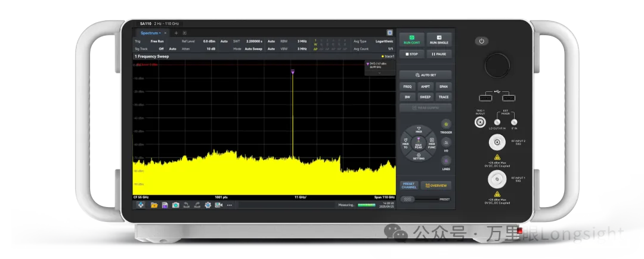Click the AUTO SET button
The image size is (644, 259).
[426, 75]
